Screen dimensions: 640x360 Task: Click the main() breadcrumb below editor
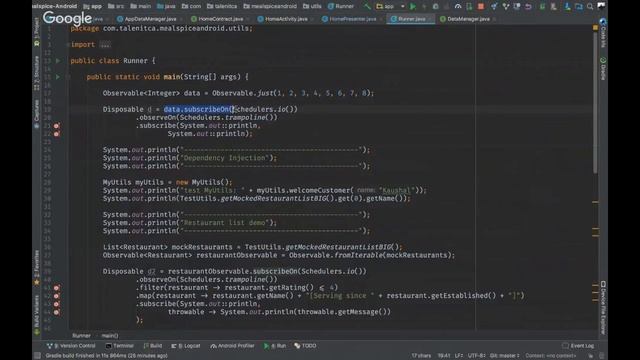[x=109, y=336]
